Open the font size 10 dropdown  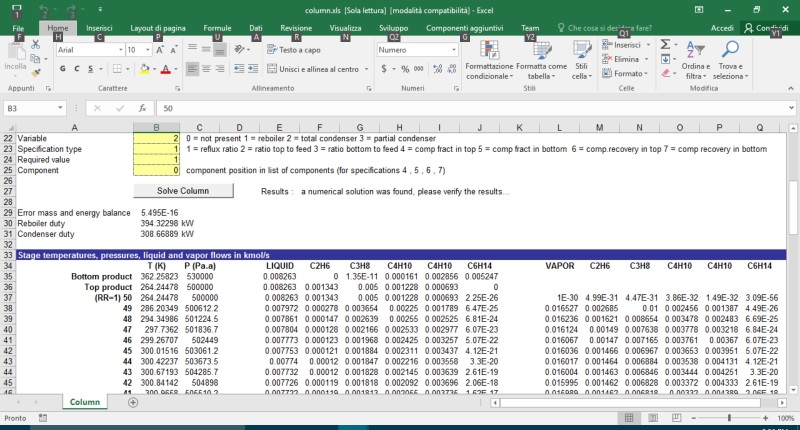(147, 49)
